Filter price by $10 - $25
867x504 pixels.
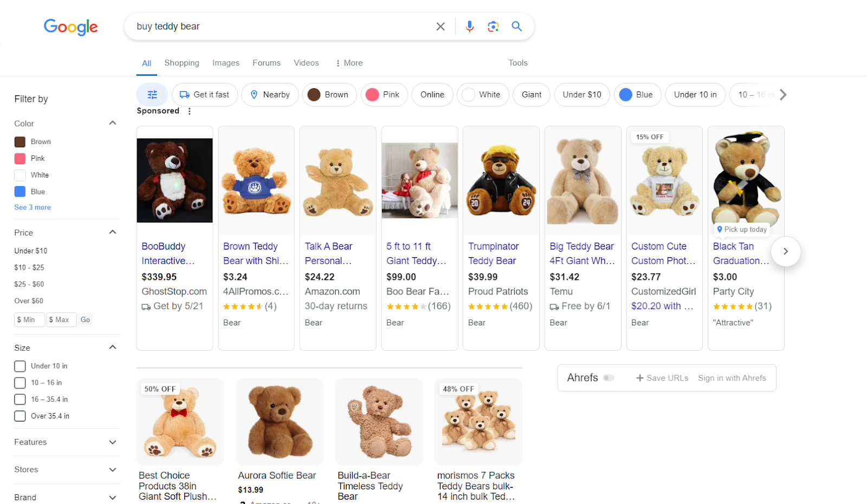(x=29, y=267)
